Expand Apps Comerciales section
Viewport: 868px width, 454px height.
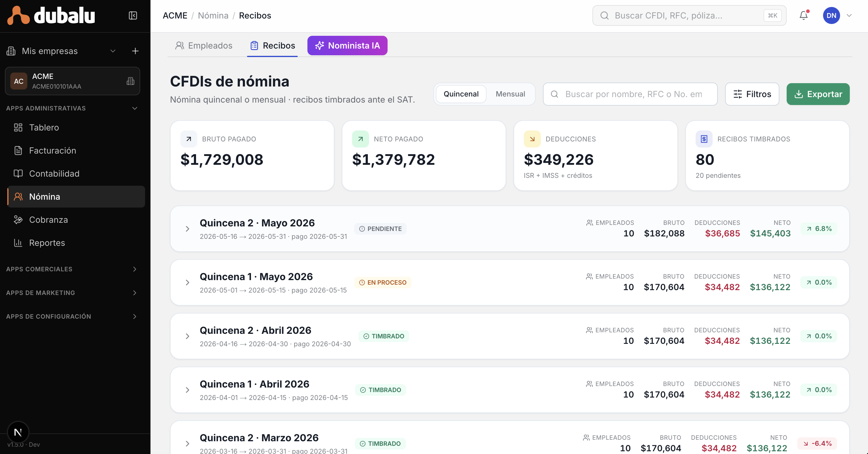[x=135, y=269]
